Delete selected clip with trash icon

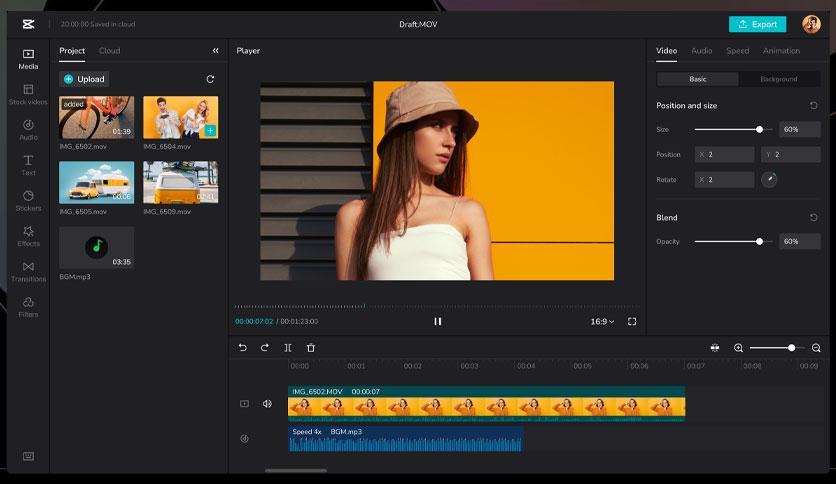311,348
